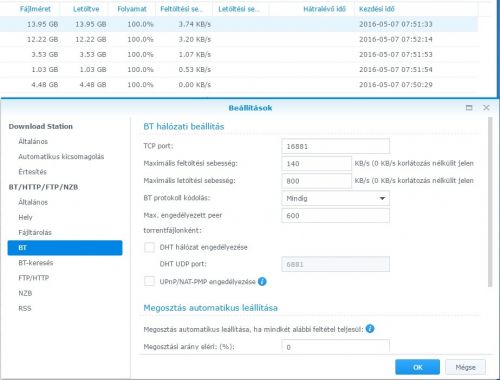Image resolution: width=500 pixels, height=380 pixels.
Task: Select Általános under Download Station
Action: (33, 141)
